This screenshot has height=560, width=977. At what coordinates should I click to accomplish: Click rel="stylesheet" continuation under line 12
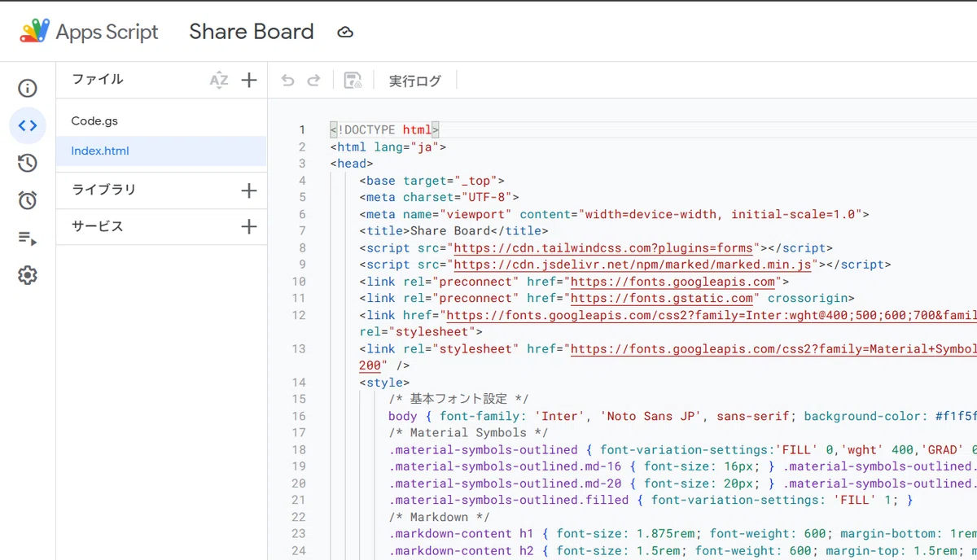tap(421, 332)
